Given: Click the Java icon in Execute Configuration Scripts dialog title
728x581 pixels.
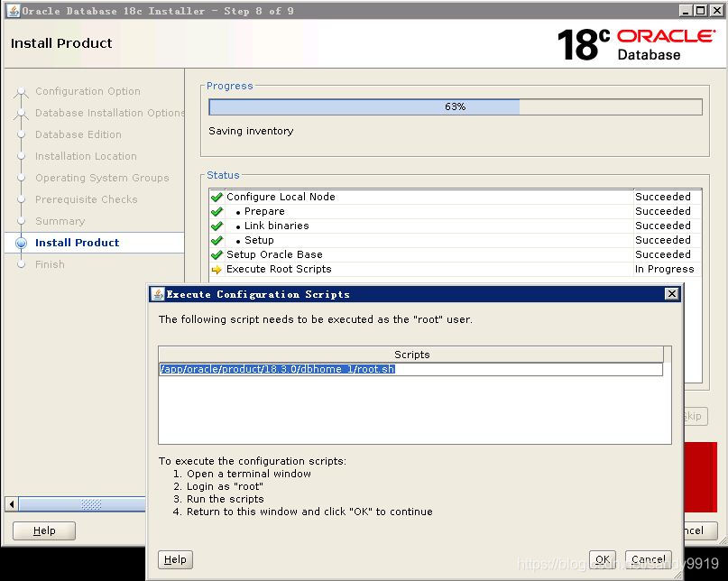Looking at the screenshot, I should 158,294.
